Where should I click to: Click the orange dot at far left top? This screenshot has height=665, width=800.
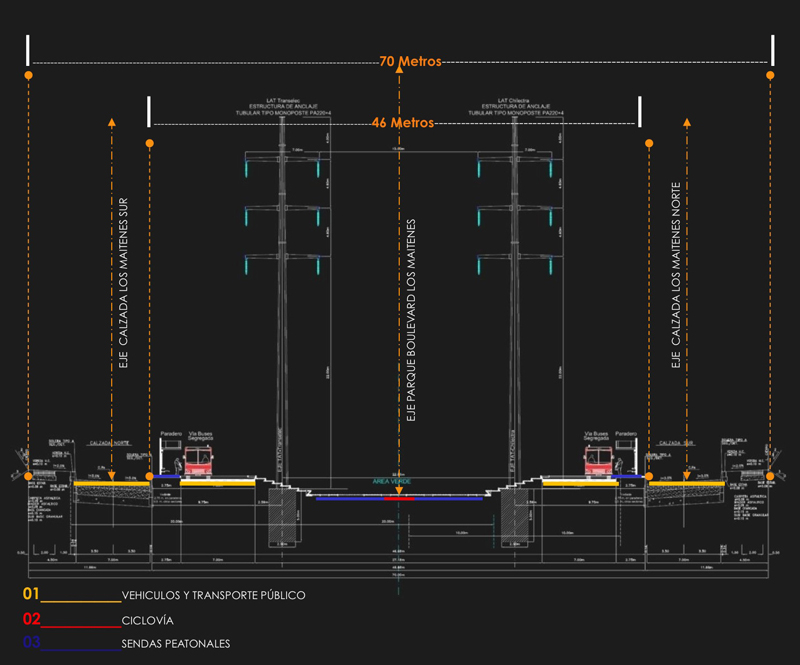29,75
